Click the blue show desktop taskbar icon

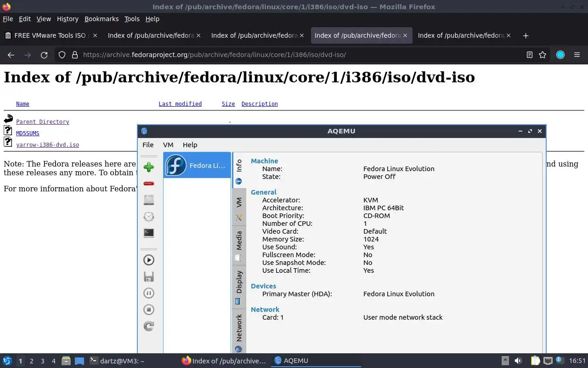click(x=79, y=361)
